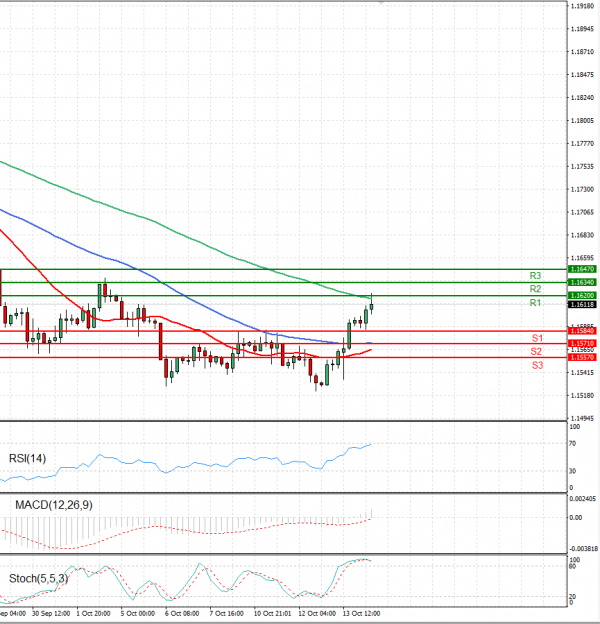Viewport: 600px width, 624px height.
Task: Click the RSI 30 level label
Action: coord(573,472)
